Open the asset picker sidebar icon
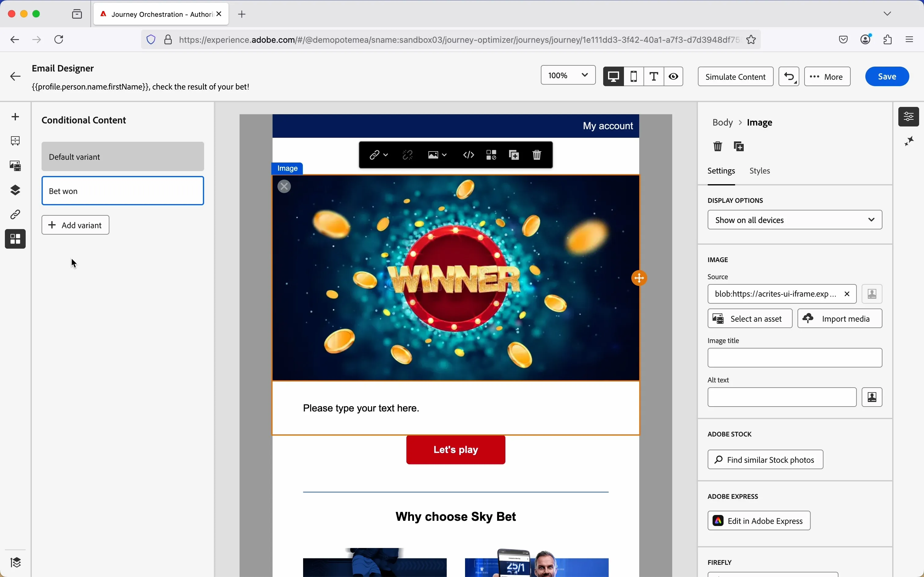This screenshot has height=577, width=924. point(15,166)
